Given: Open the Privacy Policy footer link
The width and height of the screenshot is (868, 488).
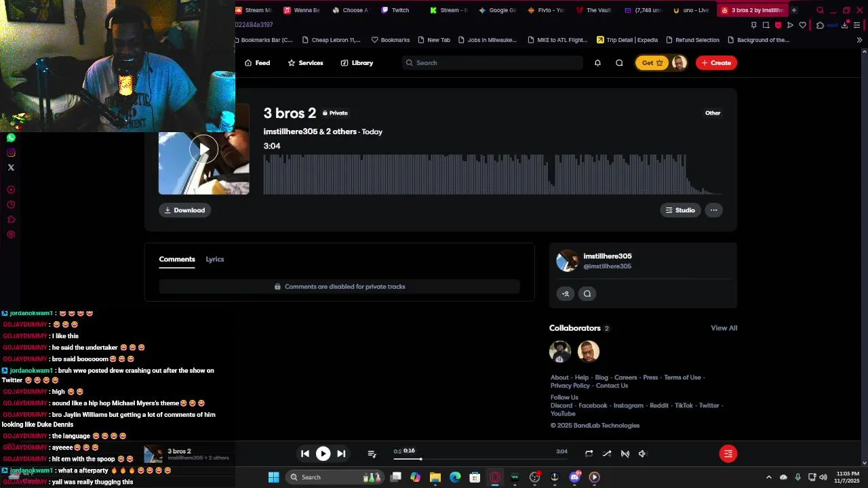Looking at the screenshot, I should [570, 386].
